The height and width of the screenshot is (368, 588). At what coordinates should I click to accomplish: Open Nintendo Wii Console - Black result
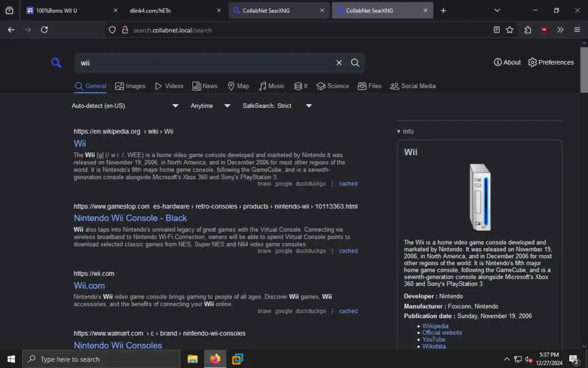(x=130, y=218)
